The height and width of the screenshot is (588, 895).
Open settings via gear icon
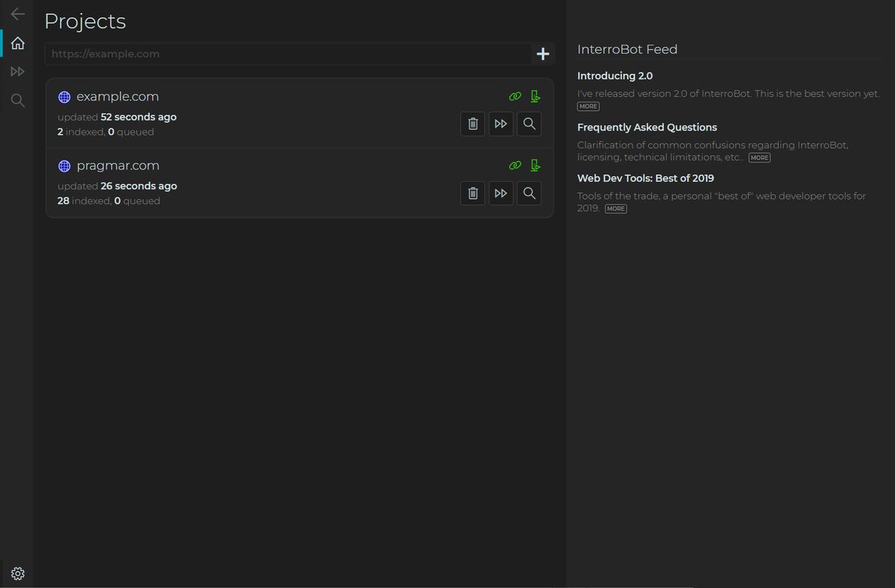pyautogui.click(x=18, y=573)
